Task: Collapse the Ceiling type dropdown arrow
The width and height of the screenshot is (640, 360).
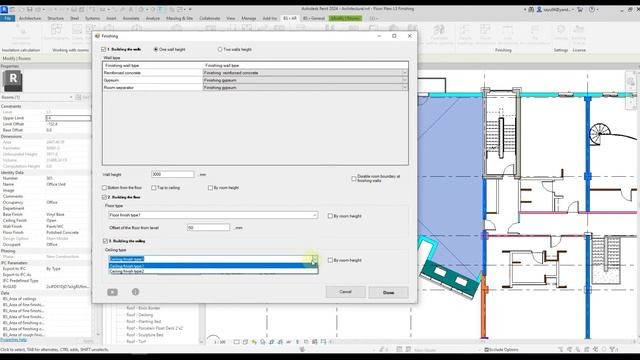Action: click(314, 259)
